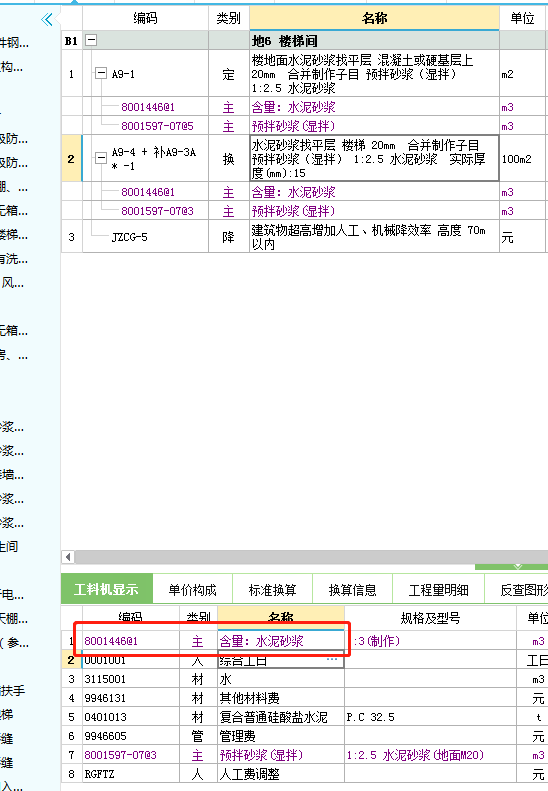Select the 1:2.5 水泥砂浆(地面M20) specification cell
The width and height of the screenshot is (548, 791).
[430, 755]
